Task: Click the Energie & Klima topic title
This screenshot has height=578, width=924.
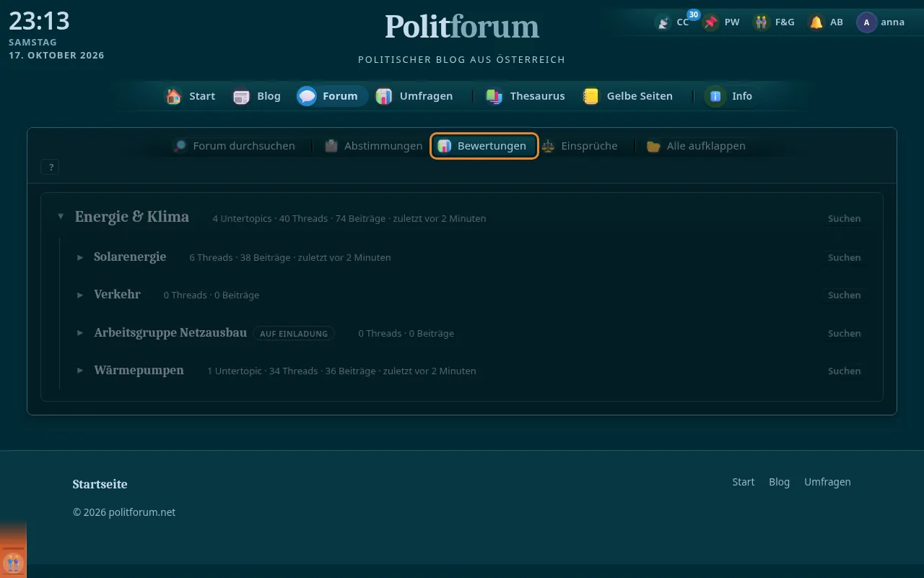Action: 132,217
